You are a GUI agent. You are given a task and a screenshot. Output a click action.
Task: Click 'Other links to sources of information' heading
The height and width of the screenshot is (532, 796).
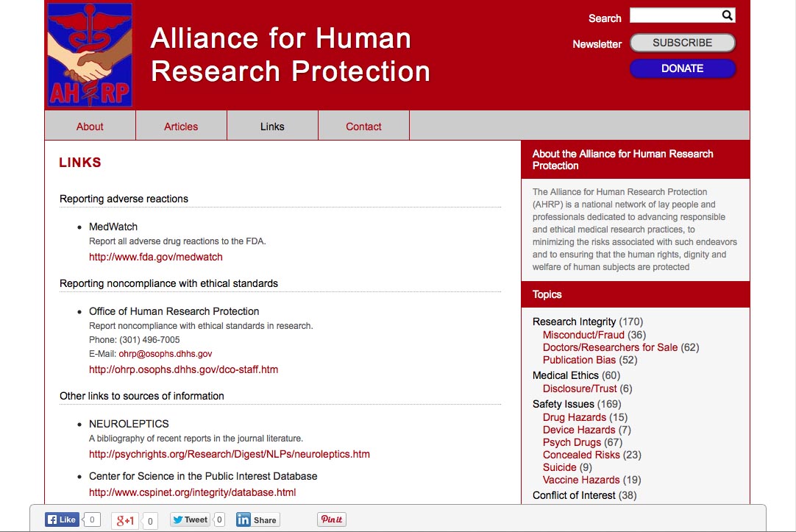coord(142,396)
